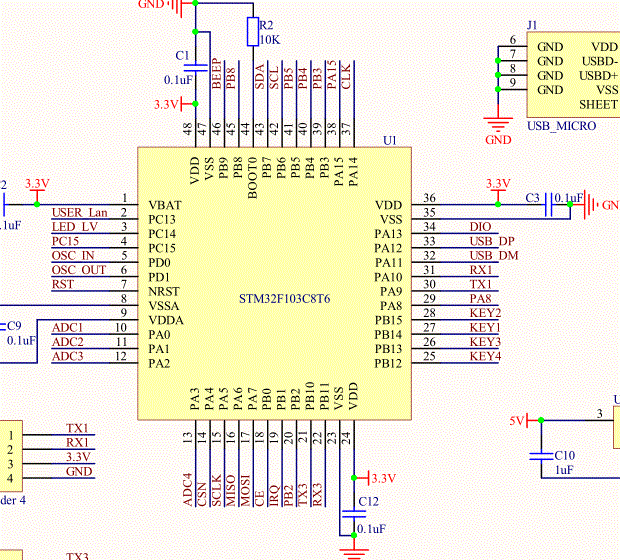Image resolution: width=620 pixels, height=560 pixels.
Task: Select the 5V power port
Action: pyautogui.click(x=524, y=421)
